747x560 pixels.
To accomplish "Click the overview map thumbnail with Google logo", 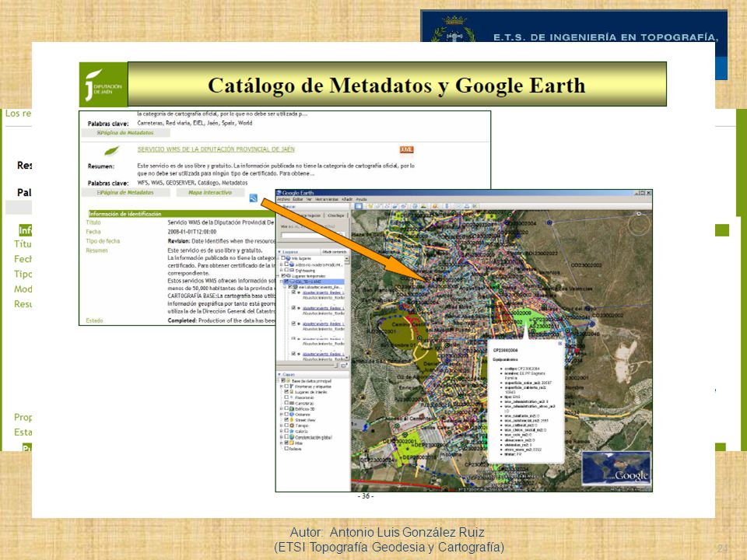I will pyautogui.click(x=616, y=467).
